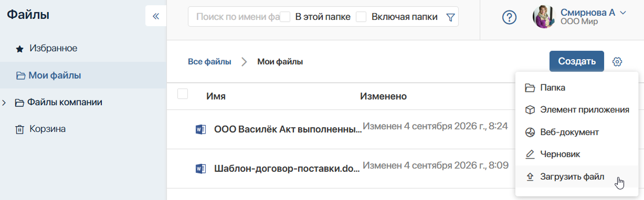Choose Папка from the create menu
This screenshot has width=644, height=200.
coord(576,88)
